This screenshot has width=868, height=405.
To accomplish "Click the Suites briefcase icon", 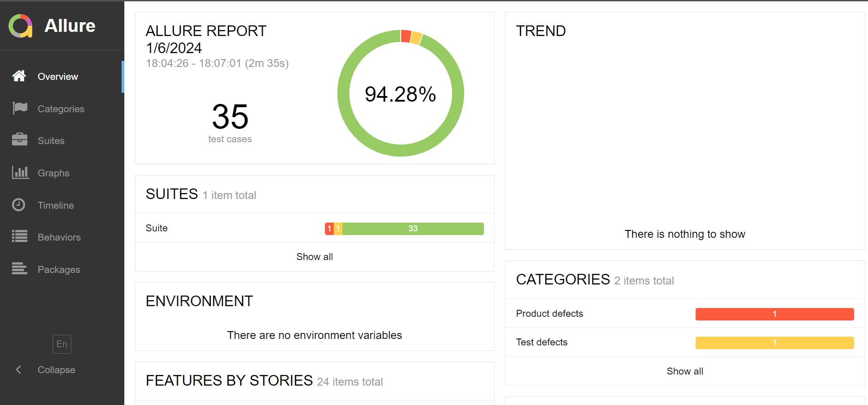I will (19, 140).
